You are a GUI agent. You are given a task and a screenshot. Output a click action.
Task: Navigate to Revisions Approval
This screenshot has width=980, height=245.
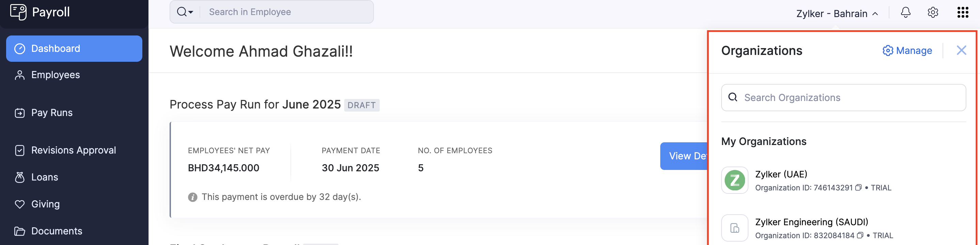[x=73, y=150]
